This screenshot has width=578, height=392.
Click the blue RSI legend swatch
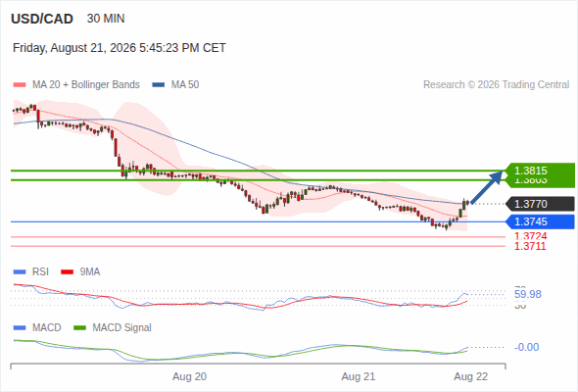click(x=20, y=272)
